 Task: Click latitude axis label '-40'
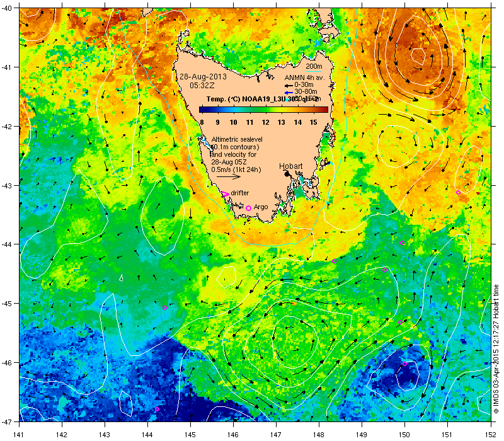[x=7, y=8]
